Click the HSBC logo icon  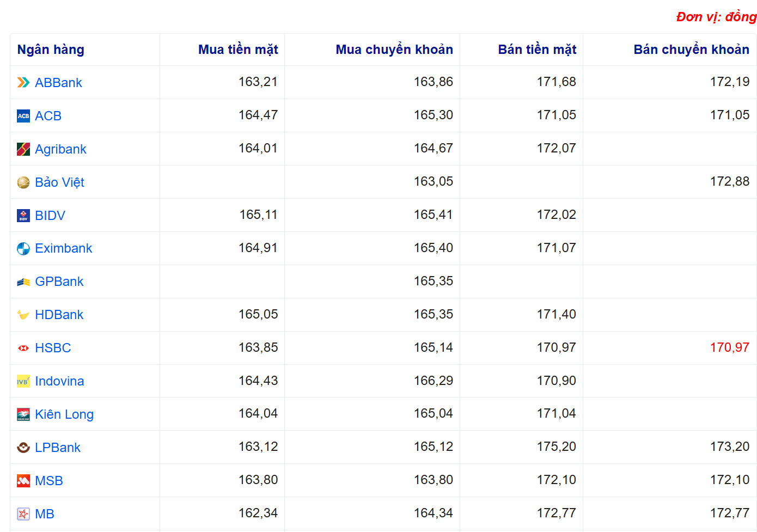(23, 348)
